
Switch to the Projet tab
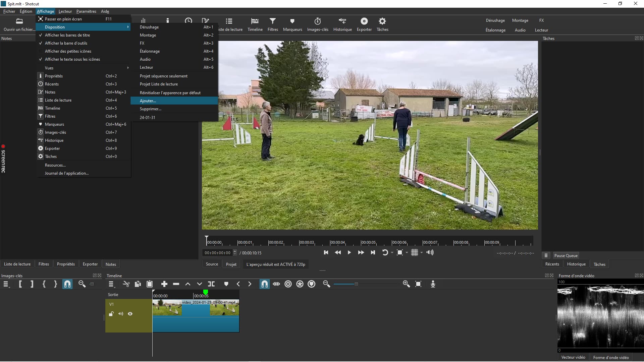(231, 264)
